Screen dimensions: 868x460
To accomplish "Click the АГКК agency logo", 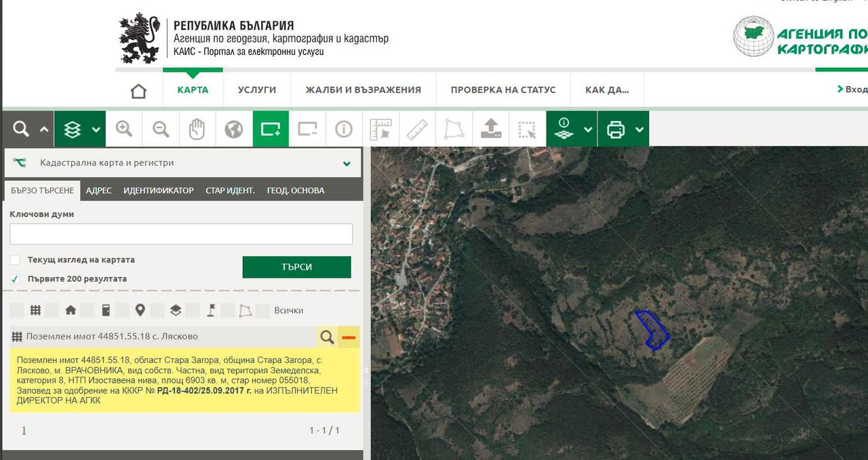I will coord(800,37).
